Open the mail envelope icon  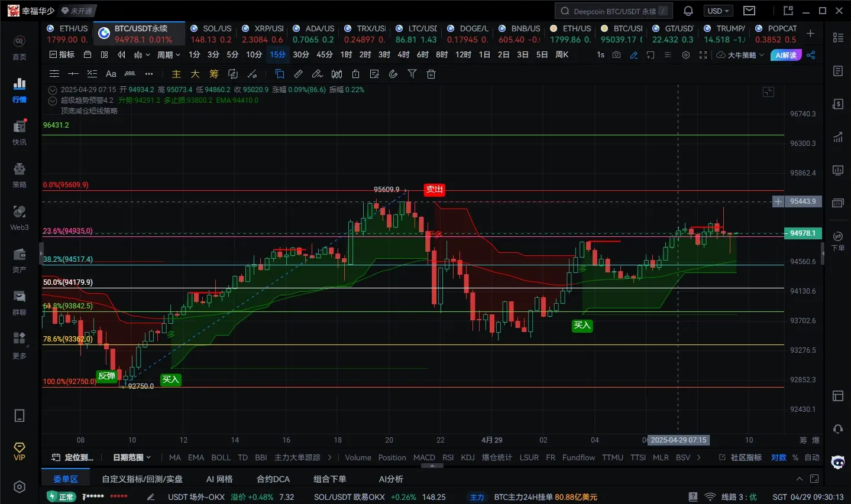(749, 11)
